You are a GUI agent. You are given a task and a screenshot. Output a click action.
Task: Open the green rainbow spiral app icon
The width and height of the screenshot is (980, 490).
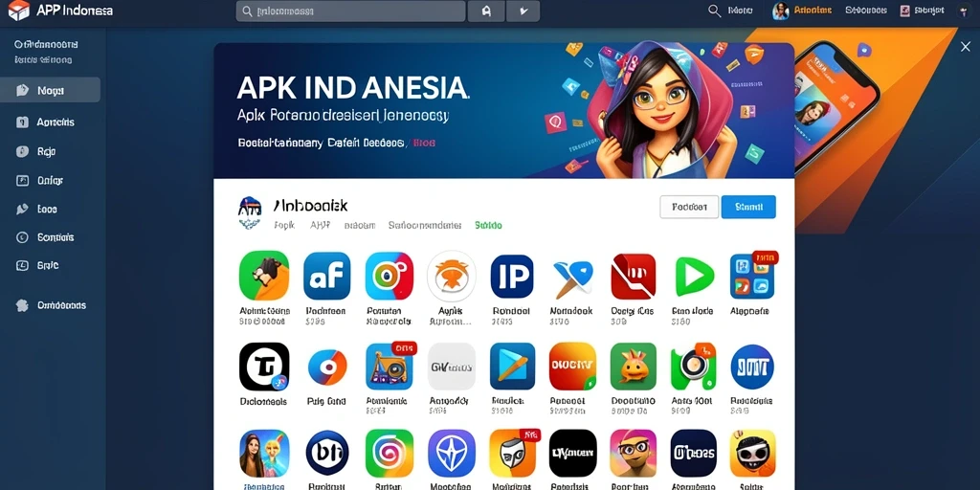pyautogui.click(x=389, y=454)
